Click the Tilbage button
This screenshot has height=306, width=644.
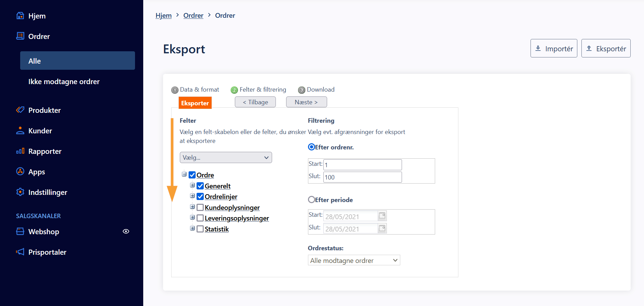(255, 102)
